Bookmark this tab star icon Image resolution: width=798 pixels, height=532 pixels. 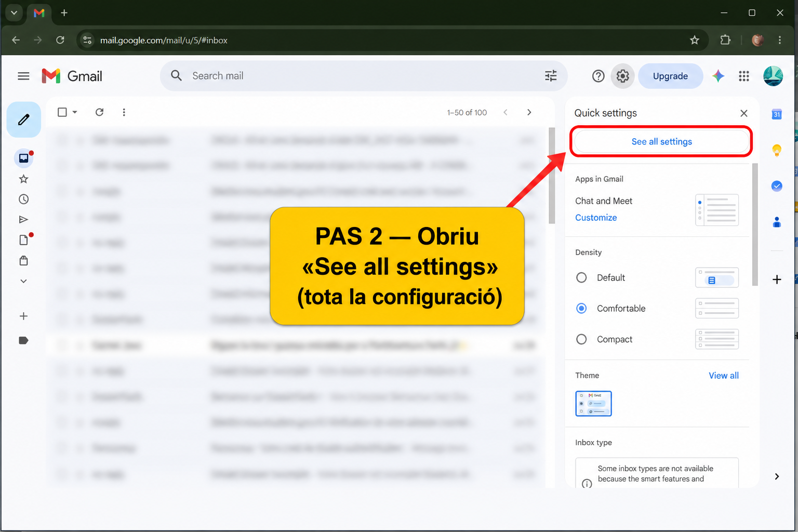[x=695, y=40]
